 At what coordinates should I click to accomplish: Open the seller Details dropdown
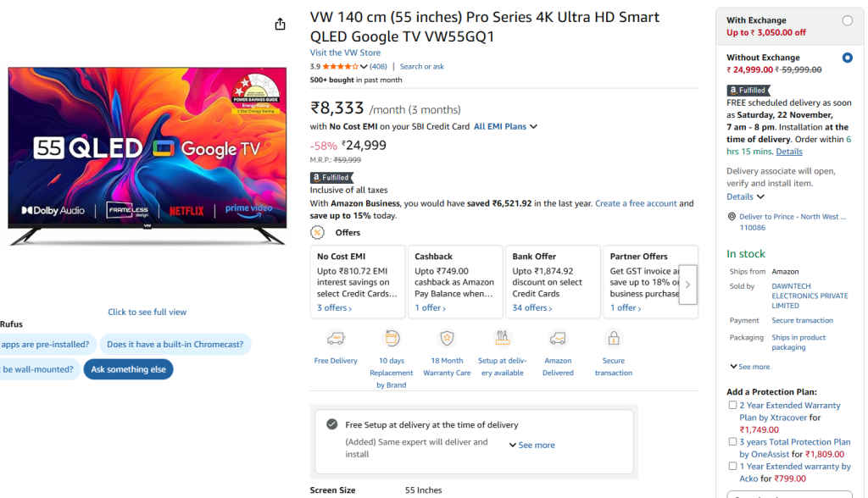(741, 196)
